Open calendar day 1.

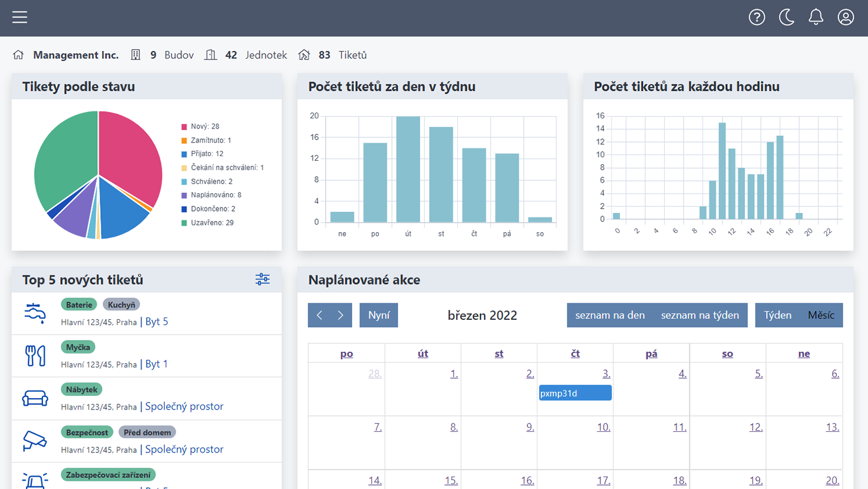(x=454, y=374)
